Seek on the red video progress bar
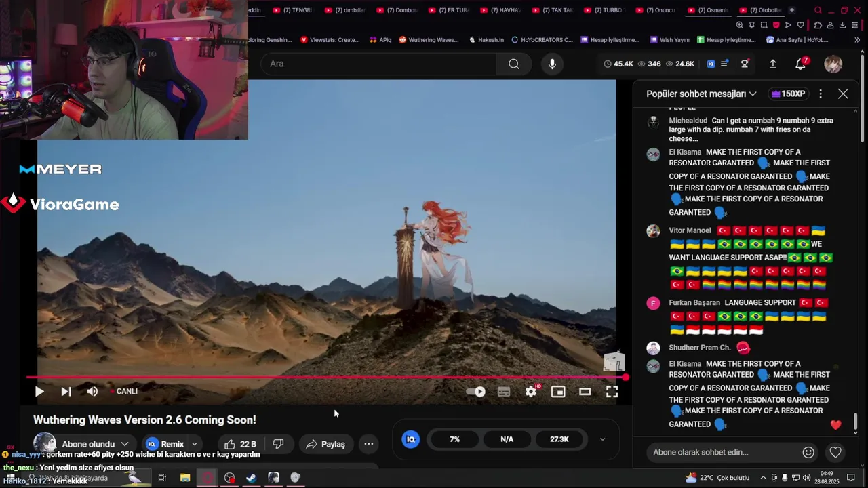This screenshot has height=488, width=868. tap(327, 378)
